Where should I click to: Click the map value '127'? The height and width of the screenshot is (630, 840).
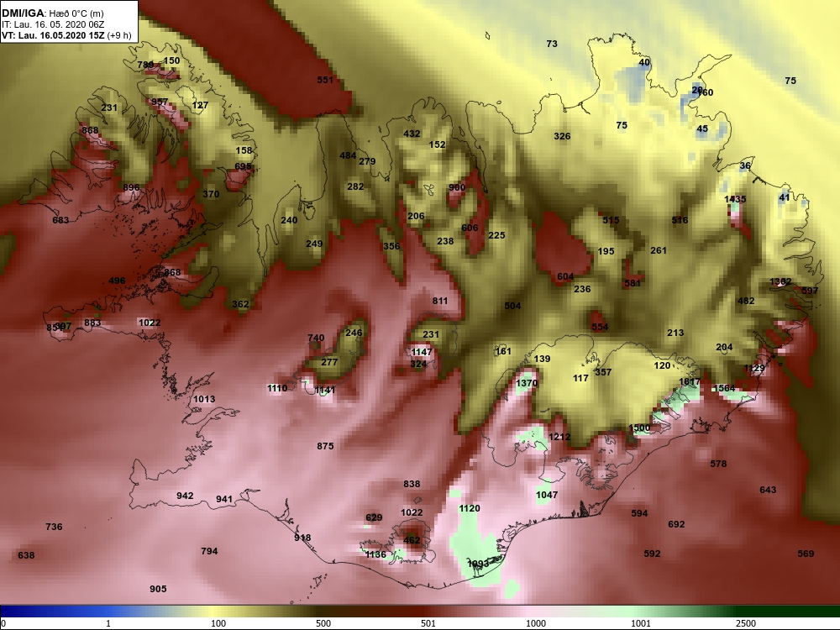(x=200, y=105)
